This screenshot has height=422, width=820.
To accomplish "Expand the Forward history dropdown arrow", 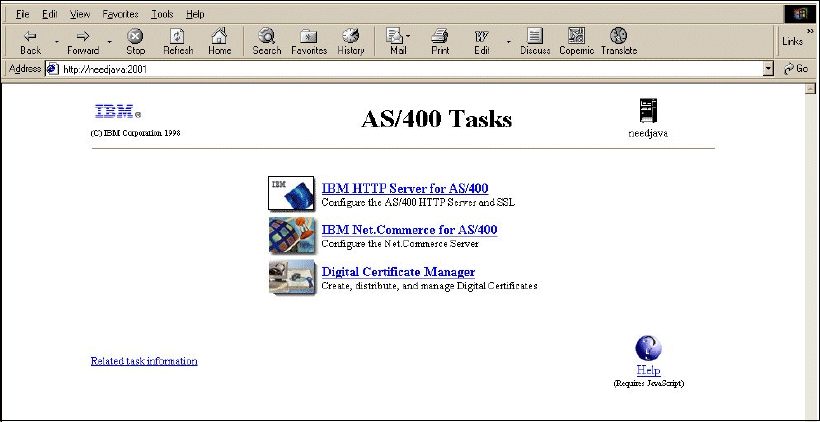I will click(x=109, y=42).
